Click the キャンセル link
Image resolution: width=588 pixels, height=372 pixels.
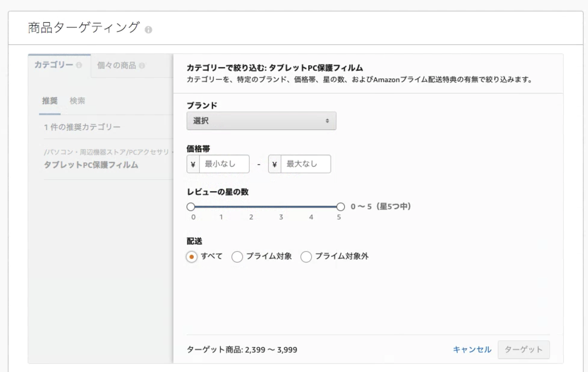click(472, 349)
